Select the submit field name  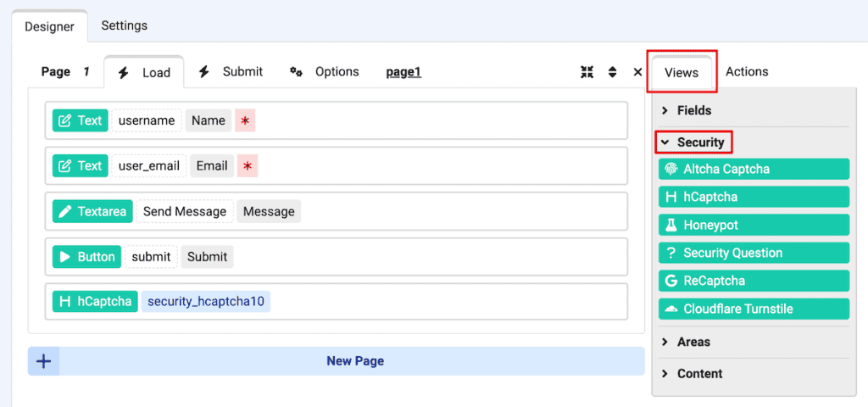[x=151, y=256]
